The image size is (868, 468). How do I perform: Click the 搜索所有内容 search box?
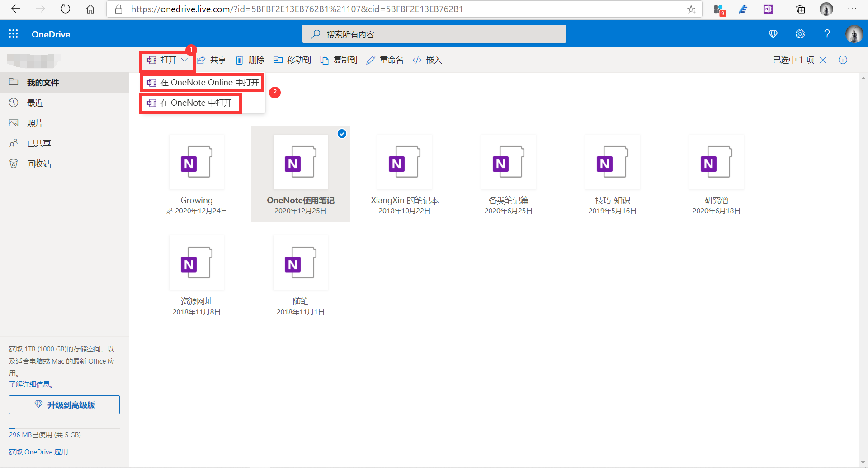[434, 34]
